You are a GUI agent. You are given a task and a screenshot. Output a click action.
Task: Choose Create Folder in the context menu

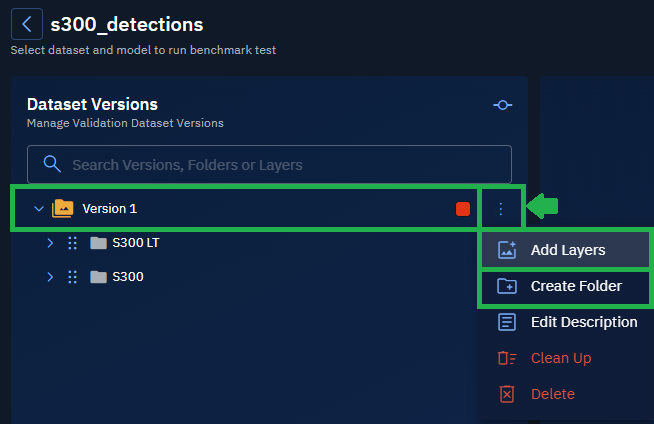coord(575,286)
